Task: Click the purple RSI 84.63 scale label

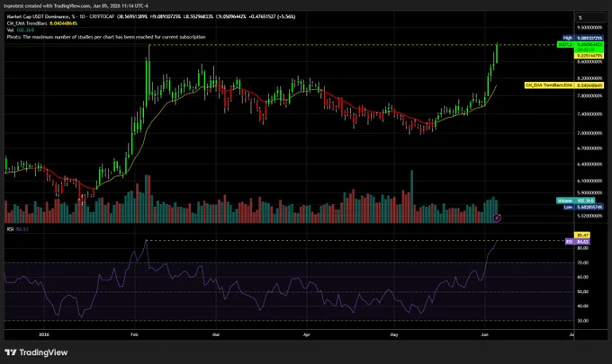Action: point(578,242)
